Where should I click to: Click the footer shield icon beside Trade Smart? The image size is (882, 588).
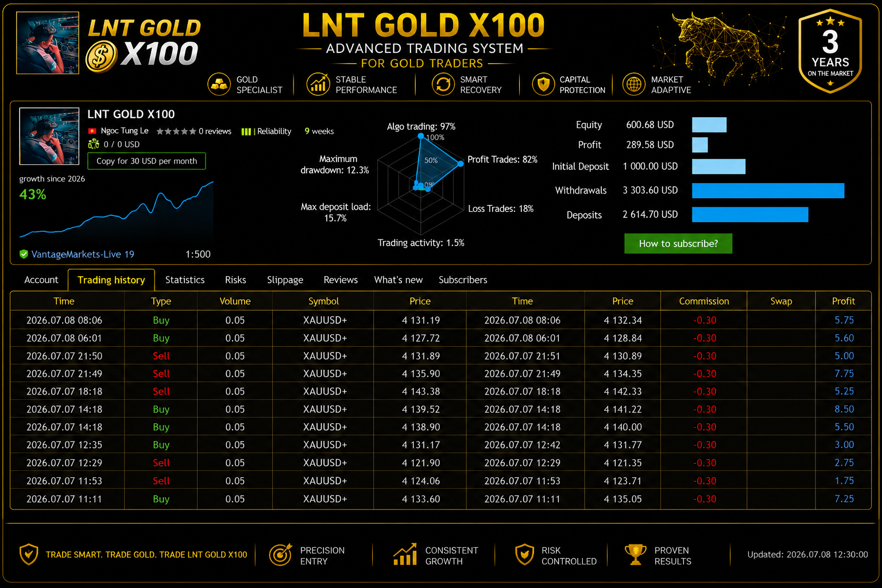tap(29, 555)
